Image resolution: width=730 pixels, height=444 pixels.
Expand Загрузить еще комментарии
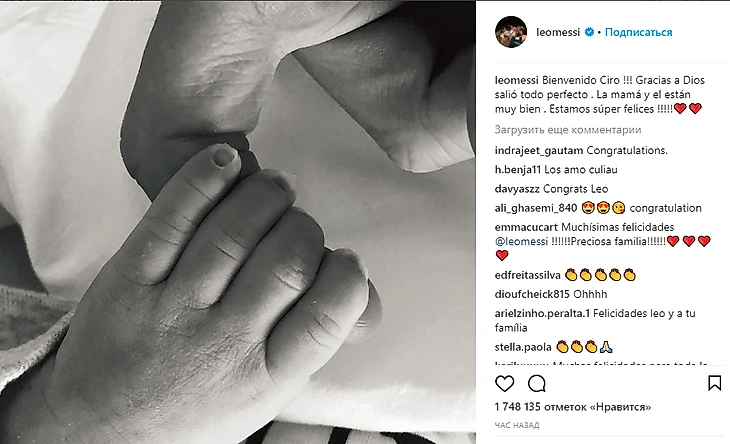click(x=568, y=130)
